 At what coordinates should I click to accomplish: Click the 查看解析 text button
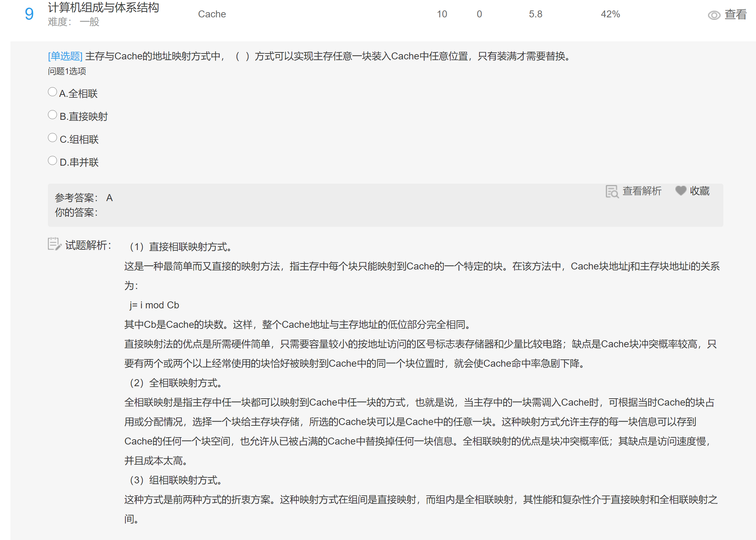(x=642, y=191)
